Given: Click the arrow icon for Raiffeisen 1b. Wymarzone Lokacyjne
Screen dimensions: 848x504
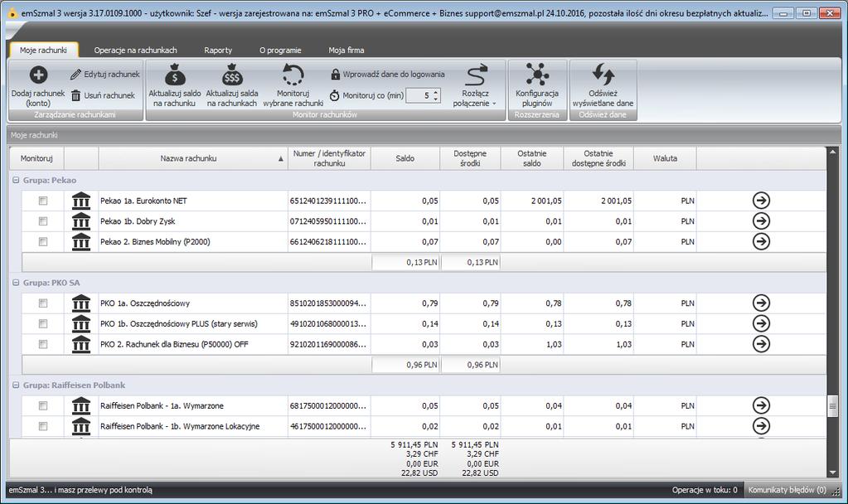Looking at the screenshot, I should 762,426.
